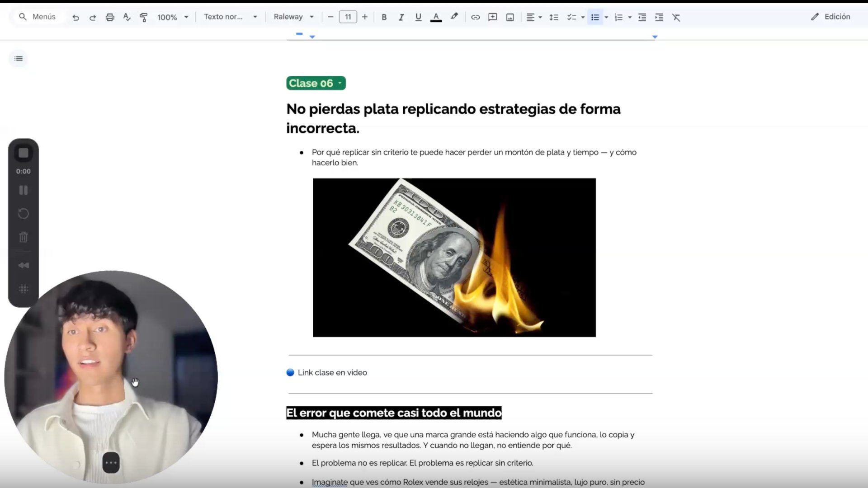
Task: Expand the checklist options arrow
Action: (583, 17)
